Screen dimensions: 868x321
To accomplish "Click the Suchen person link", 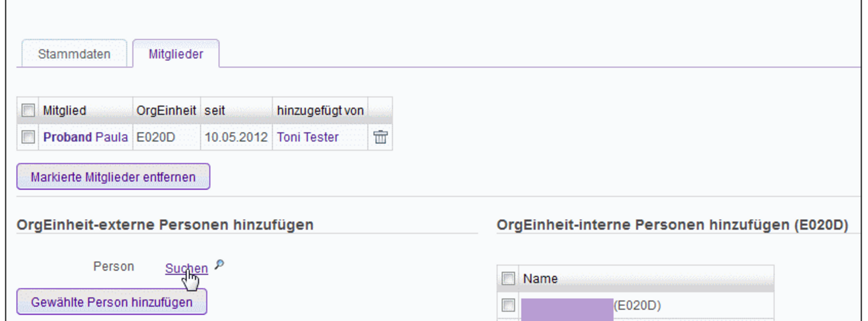I will [x=186, y=269].
